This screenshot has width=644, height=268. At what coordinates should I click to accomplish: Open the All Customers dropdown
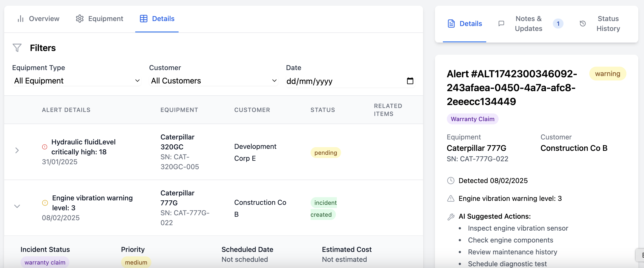point(213,80)
